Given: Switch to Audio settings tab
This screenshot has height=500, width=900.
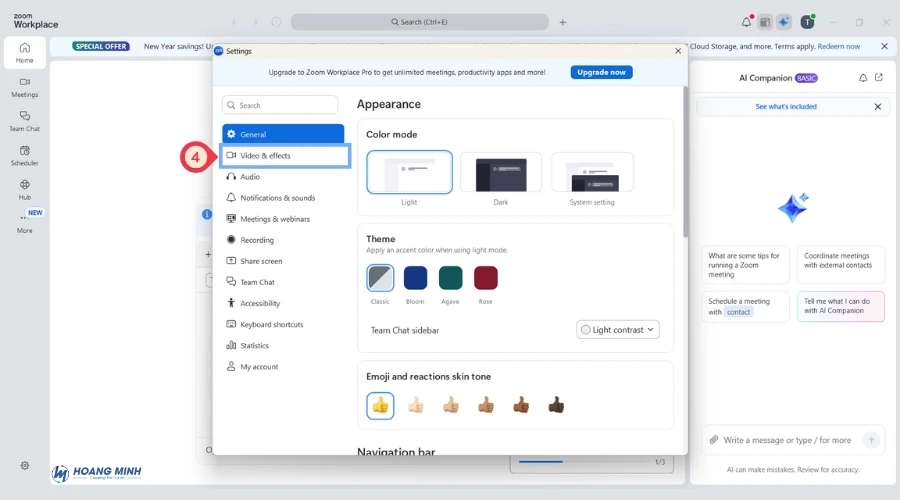Looking at the screenshot, I should (x=249, y=177).
